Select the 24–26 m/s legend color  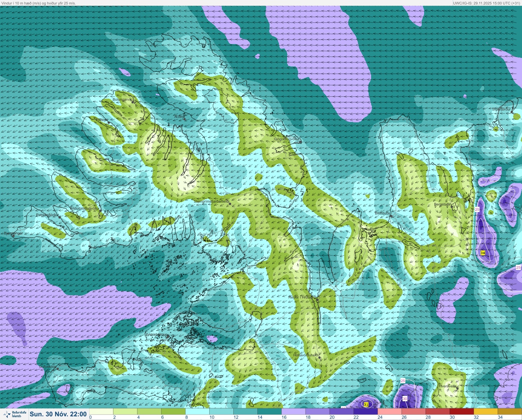390,411
